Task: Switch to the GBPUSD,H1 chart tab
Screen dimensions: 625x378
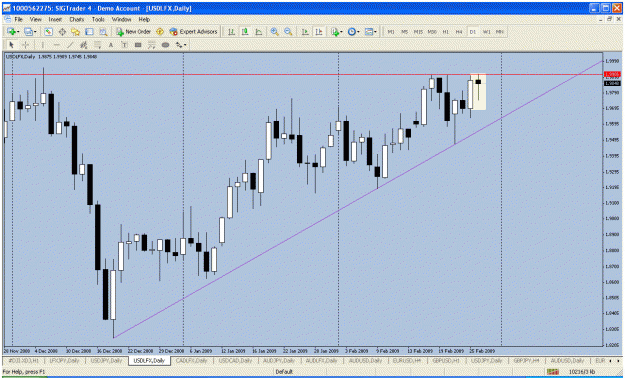Action: [446, 361]
